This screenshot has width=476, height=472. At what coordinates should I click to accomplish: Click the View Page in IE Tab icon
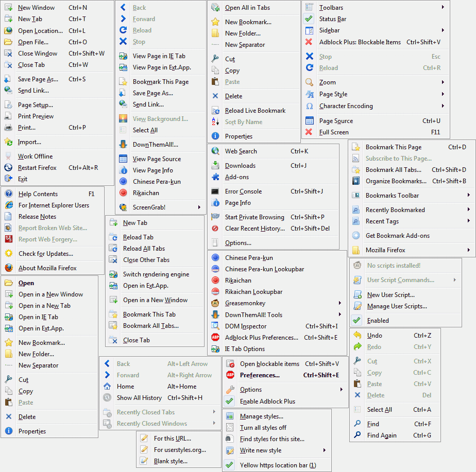123,56
